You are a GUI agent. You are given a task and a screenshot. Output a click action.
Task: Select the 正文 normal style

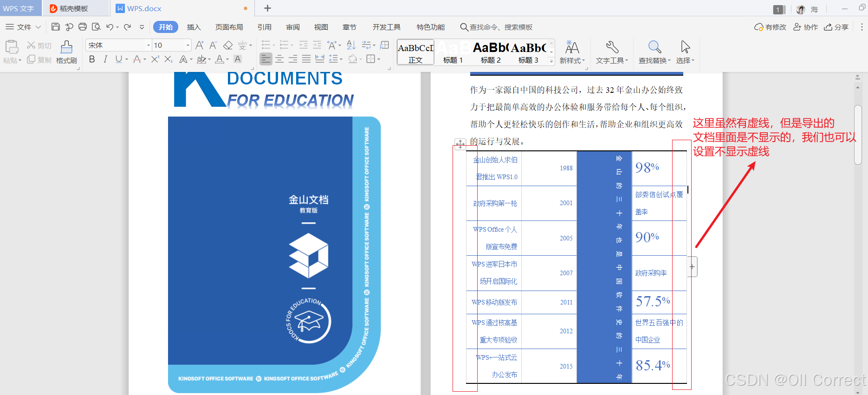pyautogui.click(x=415, y=52)
